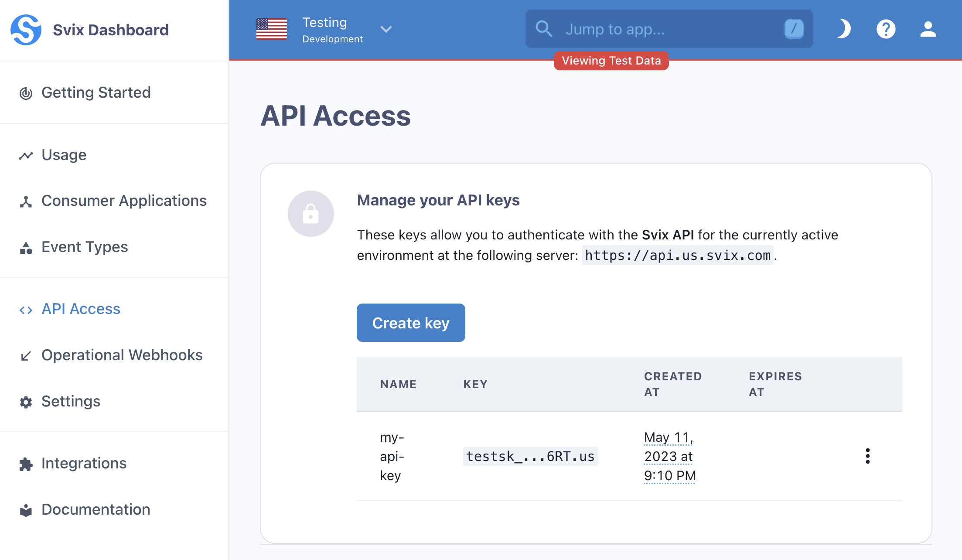The height and width of the screenshot is (560, 962).
Task: Click the Operational Webhooks arrow icon
Action: coord(26,356)
